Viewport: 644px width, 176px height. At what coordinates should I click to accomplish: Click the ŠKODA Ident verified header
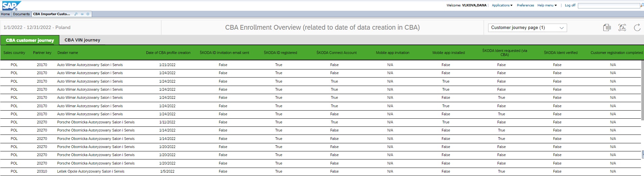point(560,53)
